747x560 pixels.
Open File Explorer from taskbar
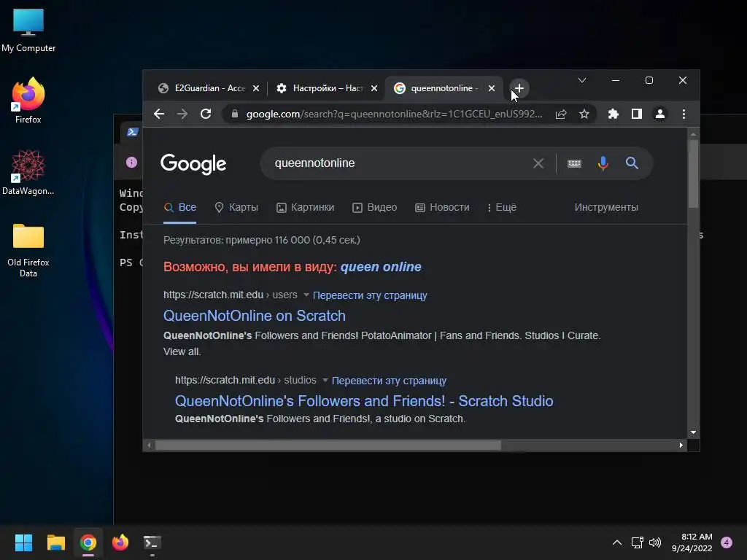pyautogui.click(x=55, y=542)
